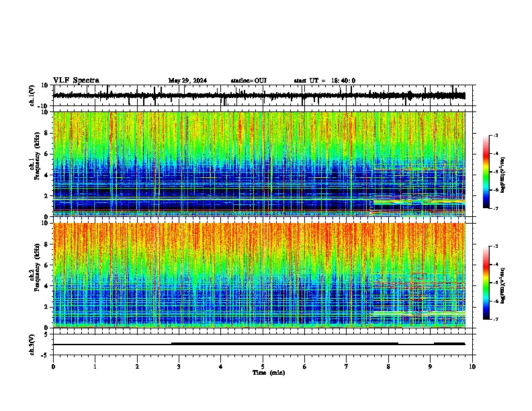
Task: Click the "start UT = 18:40: 0" text
Action: (x=324, y=81)
